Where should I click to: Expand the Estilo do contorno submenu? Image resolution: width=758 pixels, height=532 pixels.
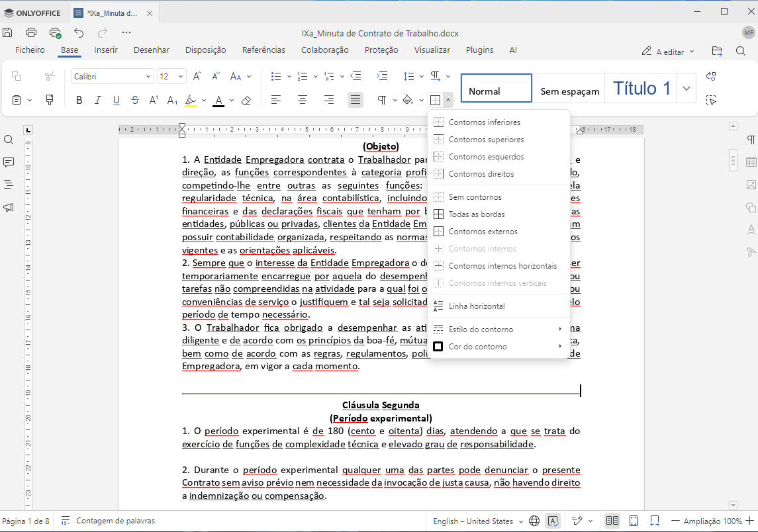click(x=499, y=330)
